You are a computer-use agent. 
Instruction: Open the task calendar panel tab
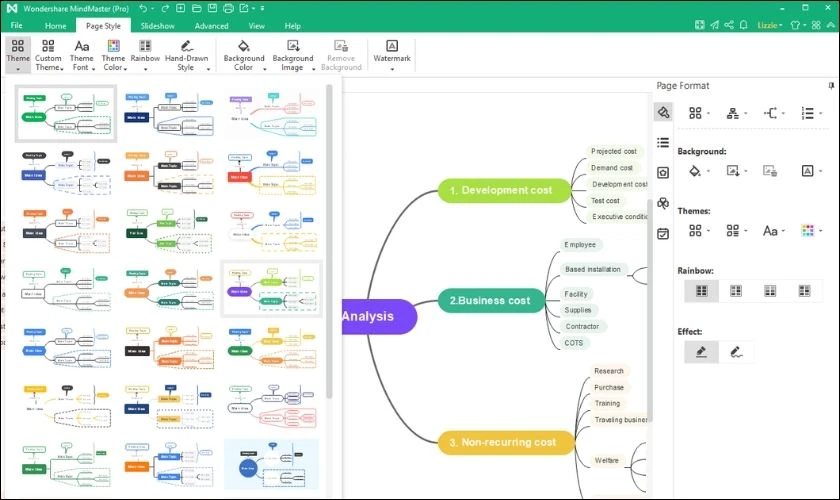click(663, 234)
